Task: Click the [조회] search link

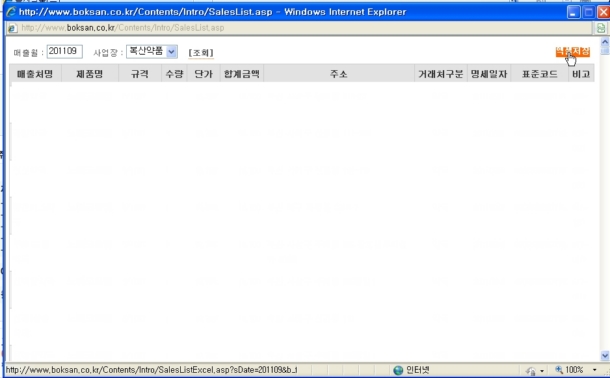Action: [x=201, y=52]
